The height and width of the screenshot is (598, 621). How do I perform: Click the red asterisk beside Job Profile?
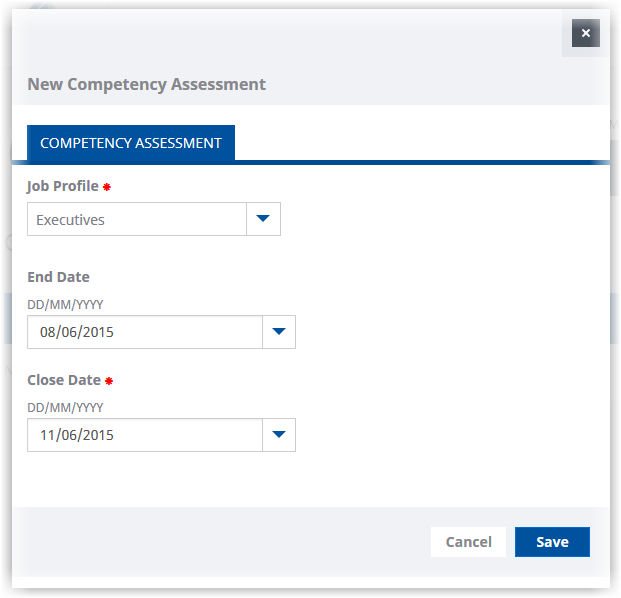(107, 187)
